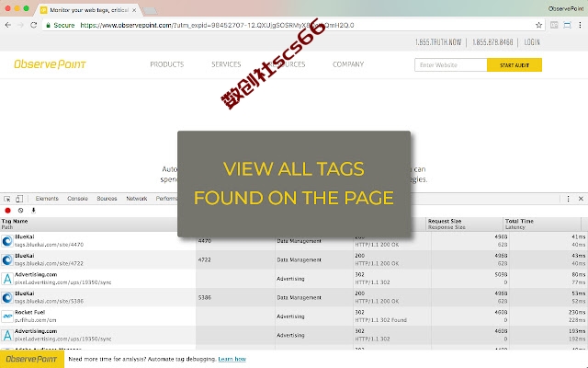The image size is (588, 368).
Task: Click Advertising category in Rocket Fuel row
Action: click(x=290, y=316)
